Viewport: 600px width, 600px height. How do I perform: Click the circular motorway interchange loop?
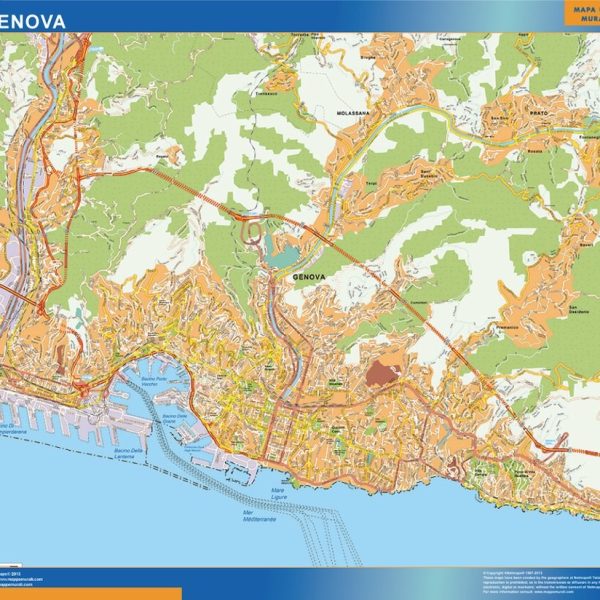(252, 232)
